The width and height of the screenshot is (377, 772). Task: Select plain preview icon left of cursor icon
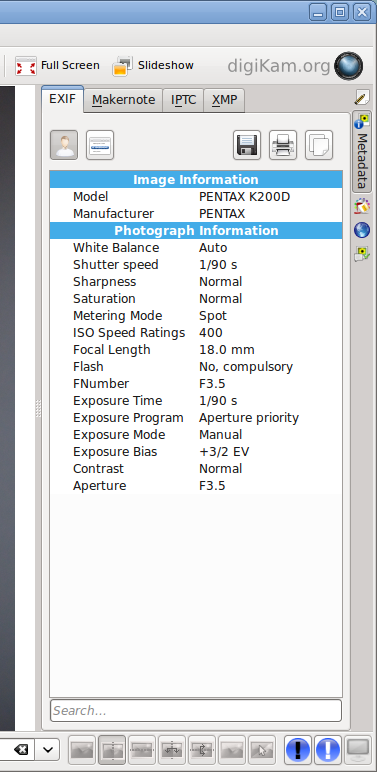point(232,750)
